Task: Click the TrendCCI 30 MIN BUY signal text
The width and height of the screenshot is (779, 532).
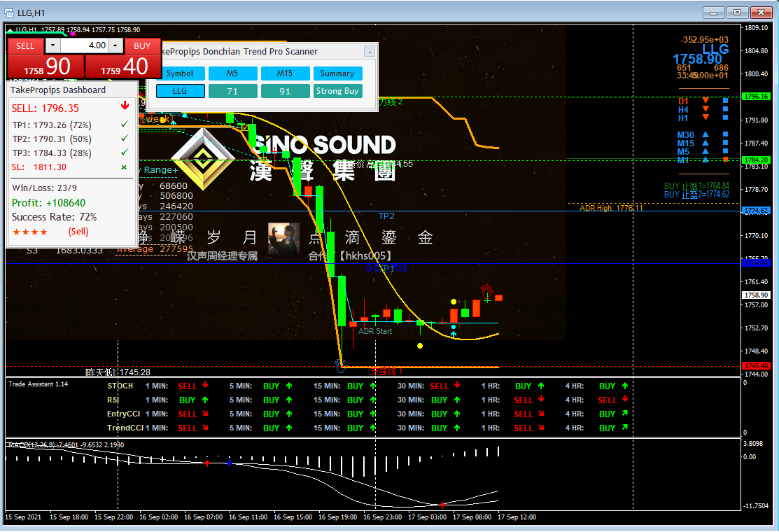Action: pyautogui.click(x=439, y=428)
